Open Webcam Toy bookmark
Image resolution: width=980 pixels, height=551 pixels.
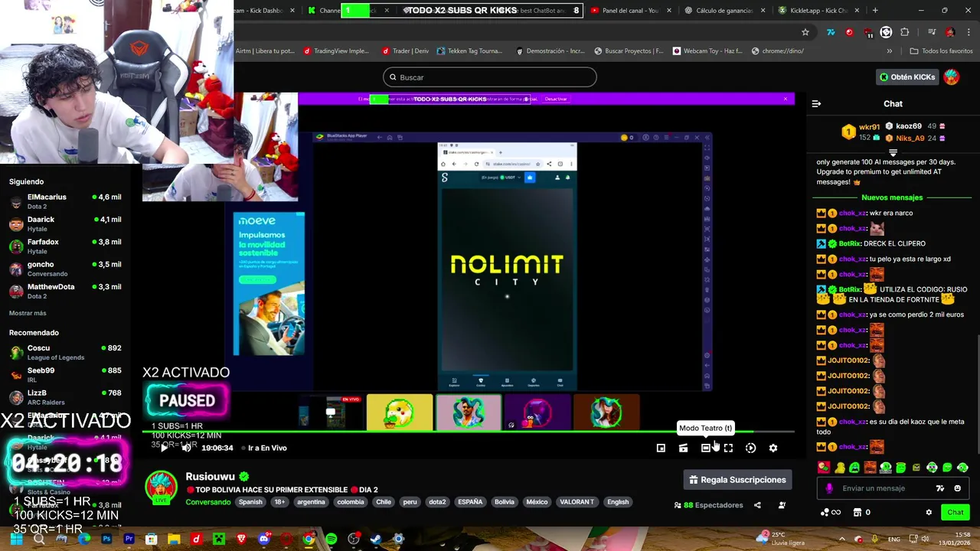tap(707, 51)
